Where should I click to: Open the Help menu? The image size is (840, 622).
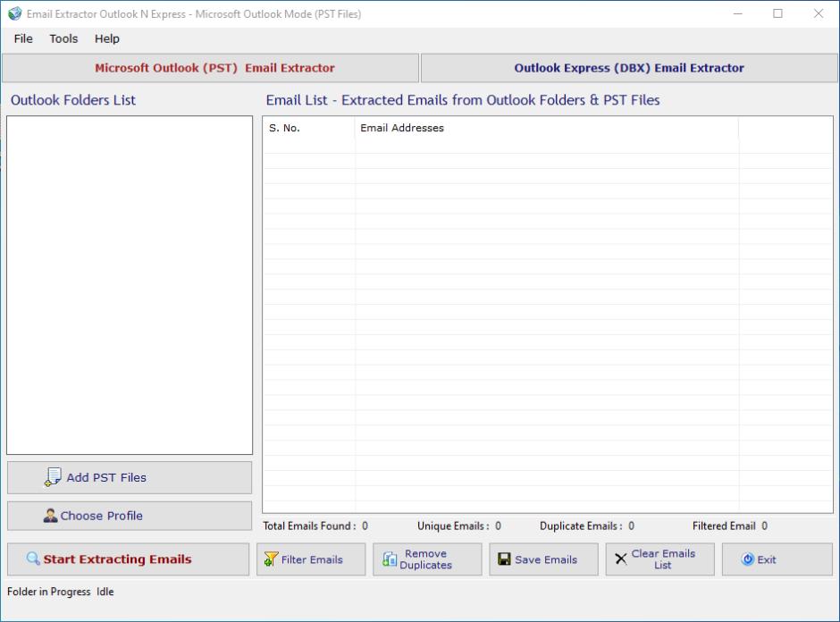(x=107, y=38)
